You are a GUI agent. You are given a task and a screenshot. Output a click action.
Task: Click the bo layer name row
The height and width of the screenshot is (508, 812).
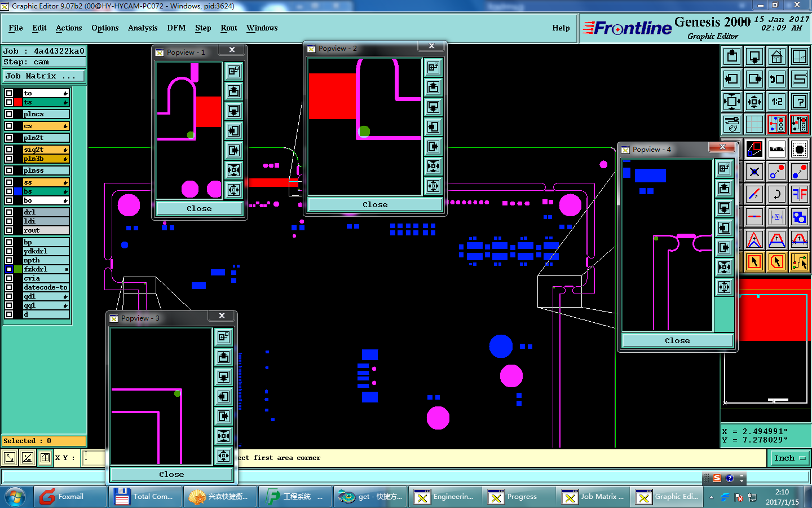click(x=46, y=200)
